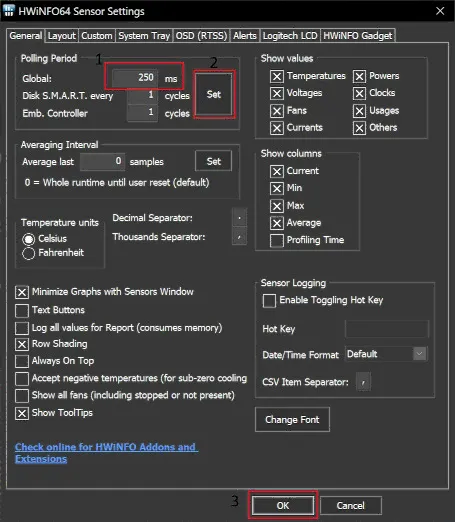Viewport: 455px width, 522px height.
Task: Click the Disk S.M.A.R.T. cycles field
Action: click(142, 95)
